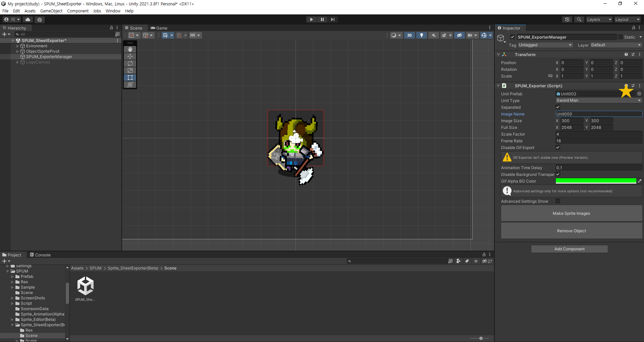Open the Account dropdown
This screenshot has height=342, width=644.
[x=12, y=19]
